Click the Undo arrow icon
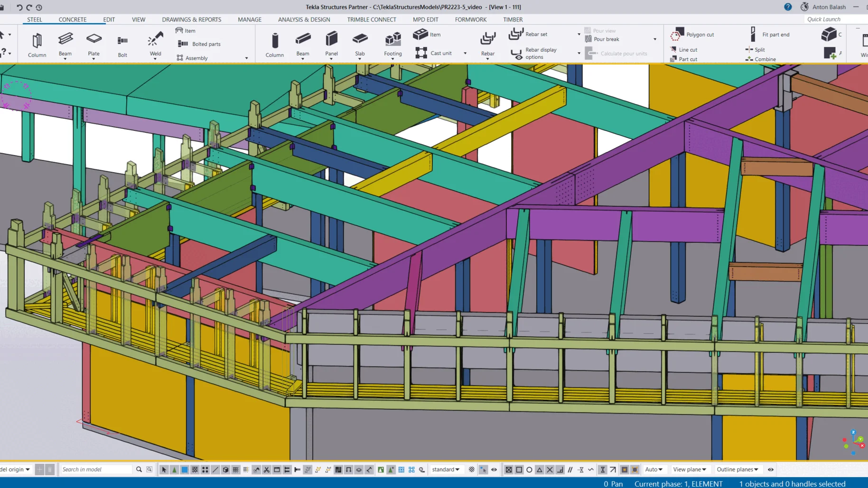The image size is (868, 488). tap(19, 7)
